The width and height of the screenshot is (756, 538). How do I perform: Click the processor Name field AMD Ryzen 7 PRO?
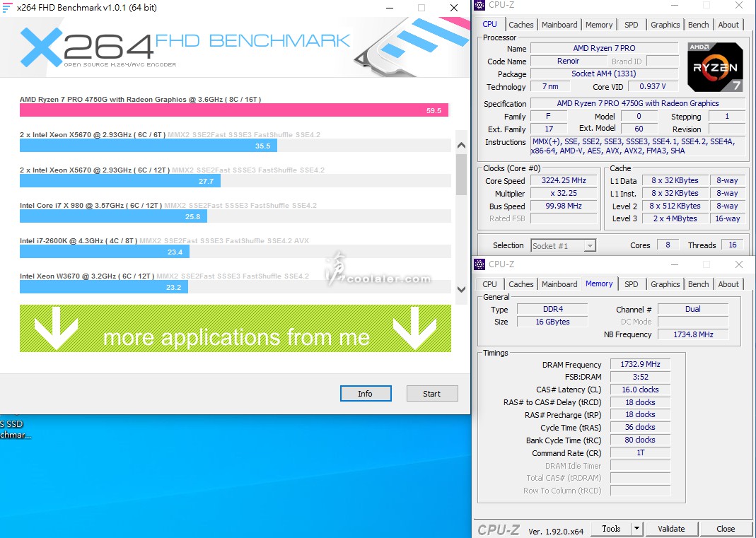coord(604,48)
